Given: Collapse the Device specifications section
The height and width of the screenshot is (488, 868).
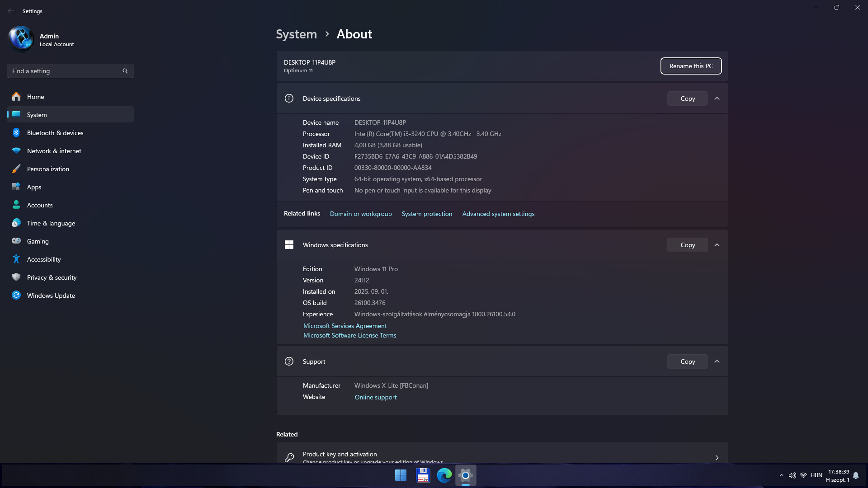Looking at the screenshot, I should click(x=717, y=99).
